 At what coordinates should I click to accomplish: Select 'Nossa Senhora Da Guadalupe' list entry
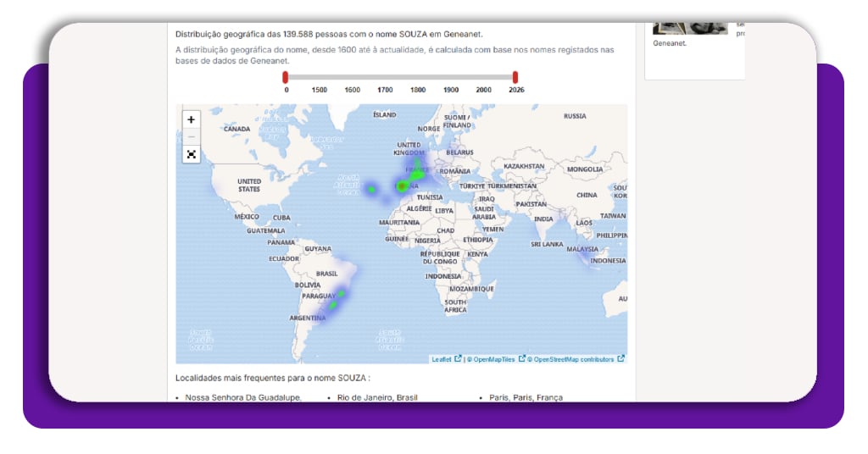click(x=243, y=397)
